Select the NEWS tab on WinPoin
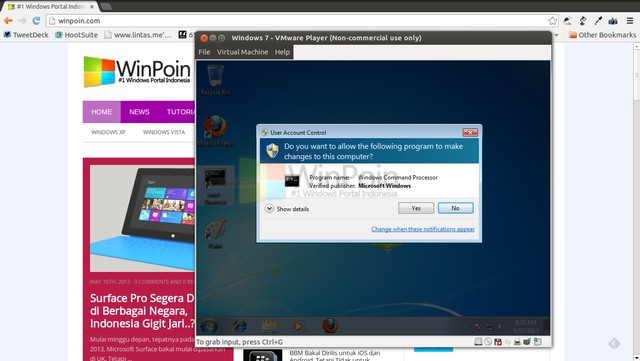Viewport: 640px width, 361px height. tap(139, 112)
